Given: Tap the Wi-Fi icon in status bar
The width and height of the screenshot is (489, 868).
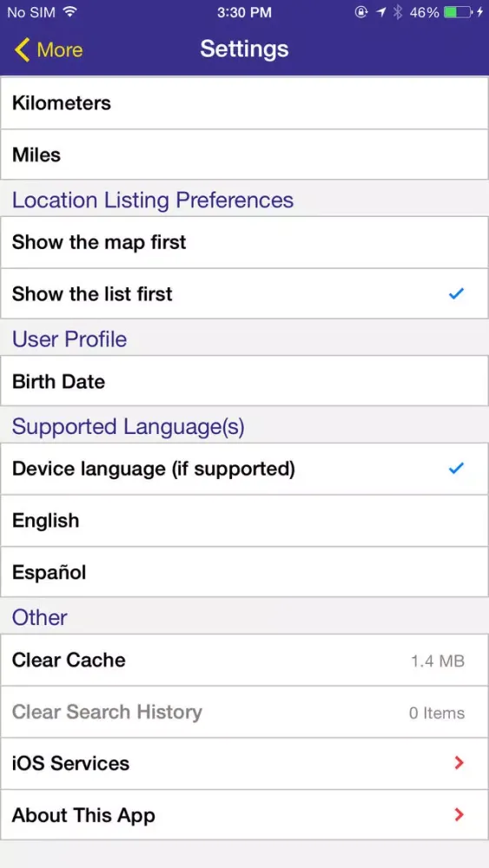Looking at the screenshot, I should point(69,11).
